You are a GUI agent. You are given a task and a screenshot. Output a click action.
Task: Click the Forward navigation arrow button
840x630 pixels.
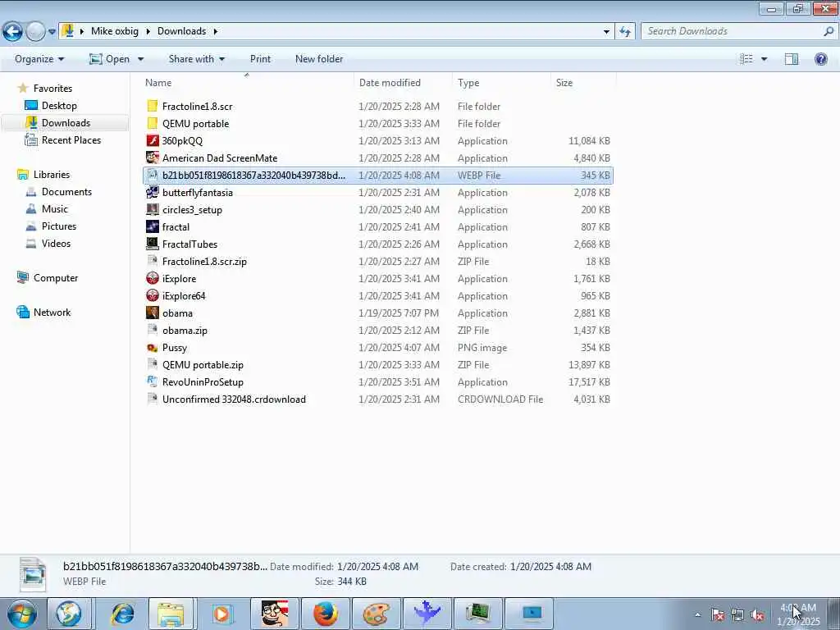pyautogui.click(x=35, y=32)
